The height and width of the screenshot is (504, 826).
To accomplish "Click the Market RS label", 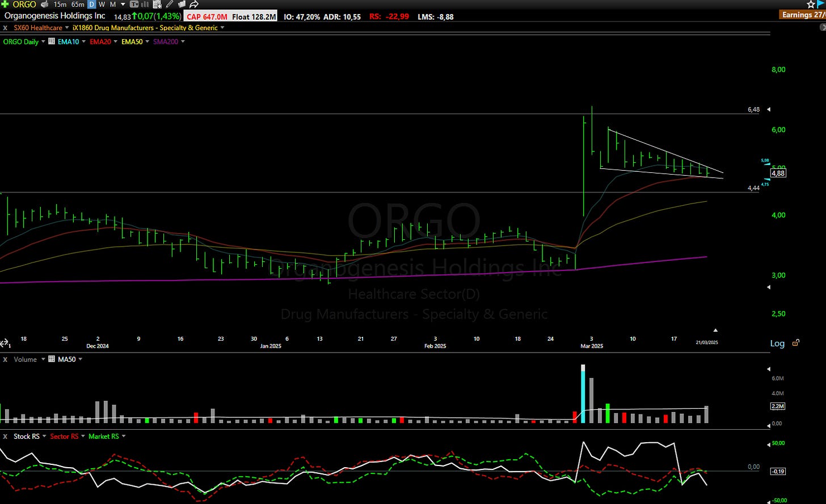I will tap(103, 437).
